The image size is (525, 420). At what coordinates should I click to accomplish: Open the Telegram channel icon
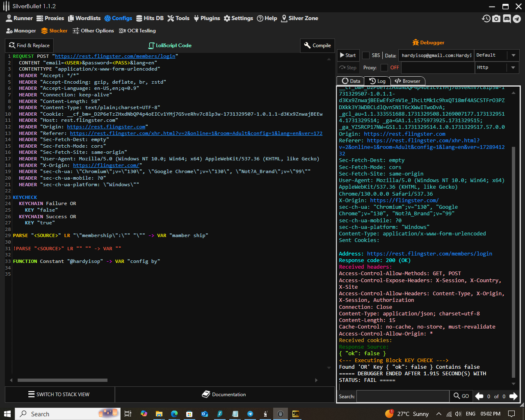pos(517,18)
